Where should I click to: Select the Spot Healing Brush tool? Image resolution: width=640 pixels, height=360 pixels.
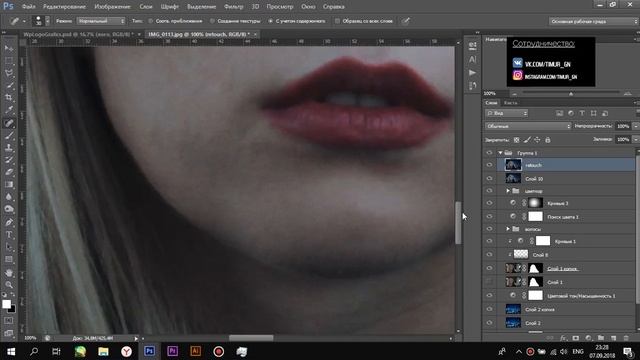(9, 123)
